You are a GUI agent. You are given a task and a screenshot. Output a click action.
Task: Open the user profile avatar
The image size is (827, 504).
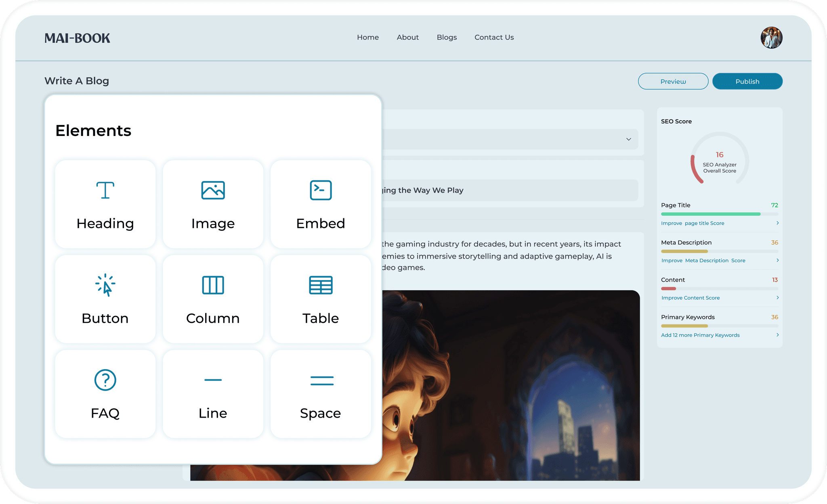coord(771,38)
